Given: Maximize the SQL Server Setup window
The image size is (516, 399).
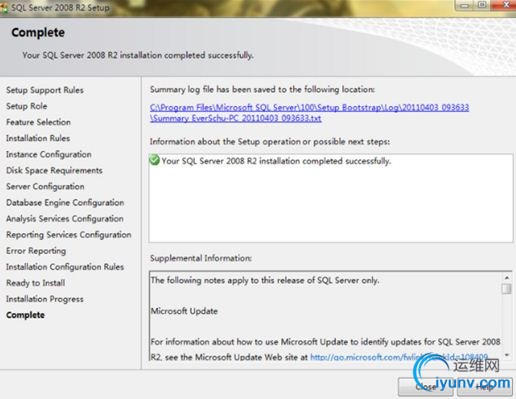Looking at the screenshot, I should coord(482,6).
